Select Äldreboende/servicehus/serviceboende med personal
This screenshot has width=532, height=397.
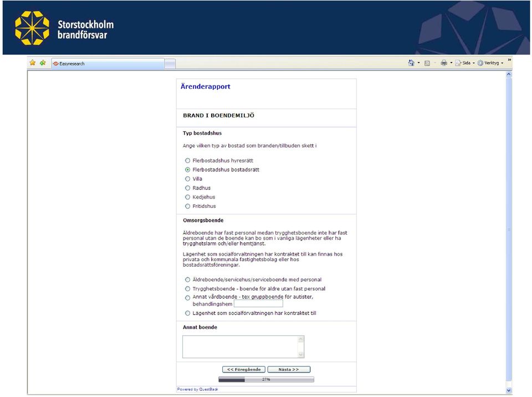click(x=188, y=280)
